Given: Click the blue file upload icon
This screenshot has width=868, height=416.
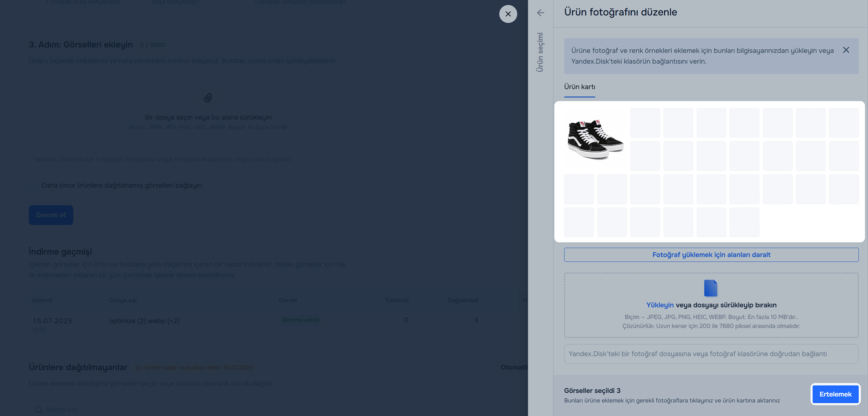Looking at the screenshot, I should tap(711, 288).
